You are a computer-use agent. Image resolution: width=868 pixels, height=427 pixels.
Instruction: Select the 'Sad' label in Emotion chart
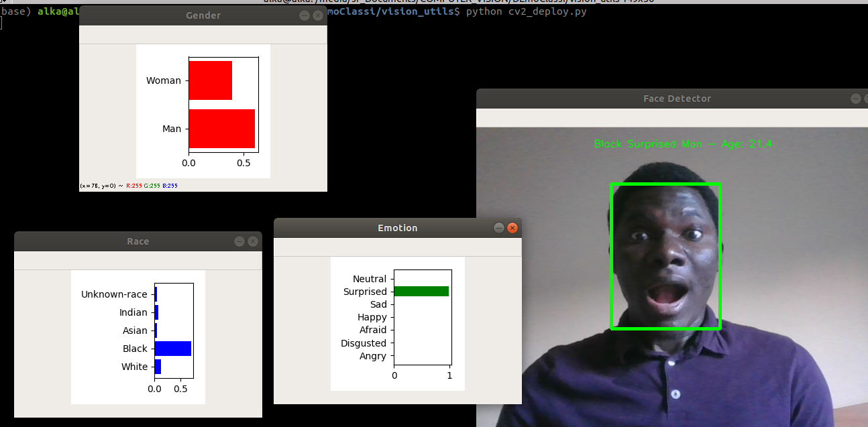[378, 304]
